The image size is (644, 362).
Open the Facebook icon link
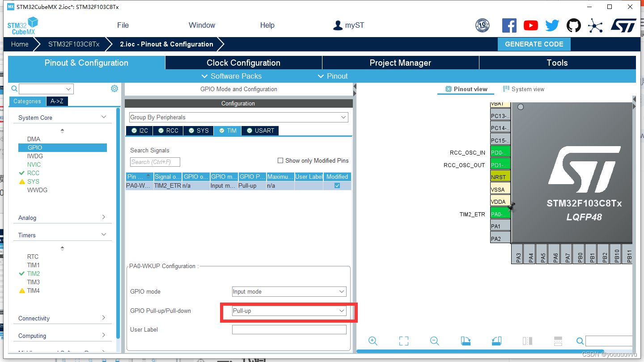point(509,25)
